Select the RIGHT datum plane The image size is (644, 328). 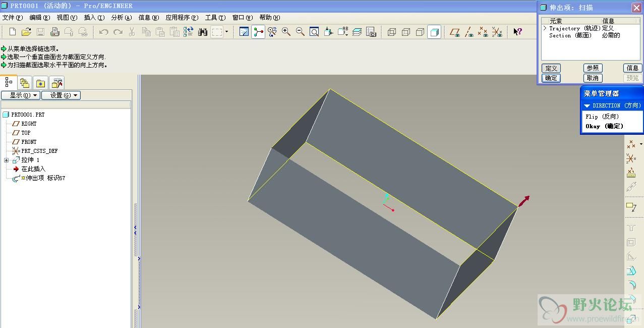tap(29, 124)
